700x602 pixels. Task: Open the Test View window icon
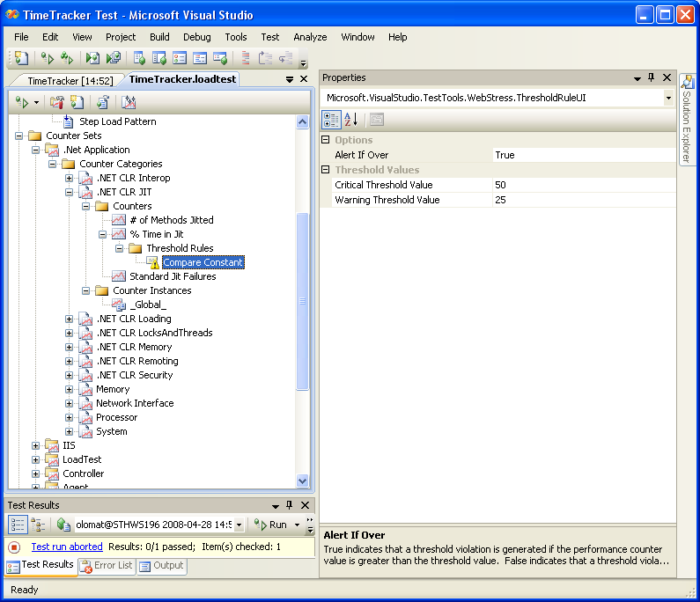[x=158, y=58]
